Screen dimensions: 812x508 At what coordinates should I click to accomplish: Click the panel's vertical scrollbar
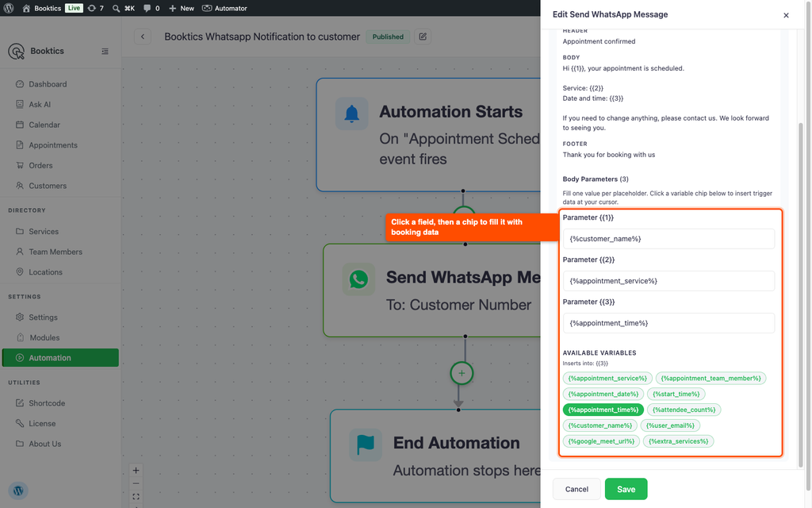tap(801, 295)
